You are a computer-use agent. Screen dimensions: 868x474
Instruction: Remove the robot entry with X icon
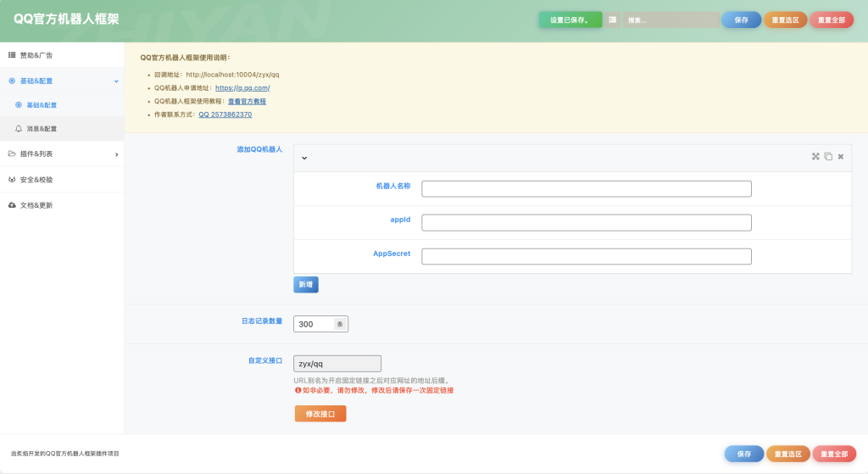(x=841, y=157)
